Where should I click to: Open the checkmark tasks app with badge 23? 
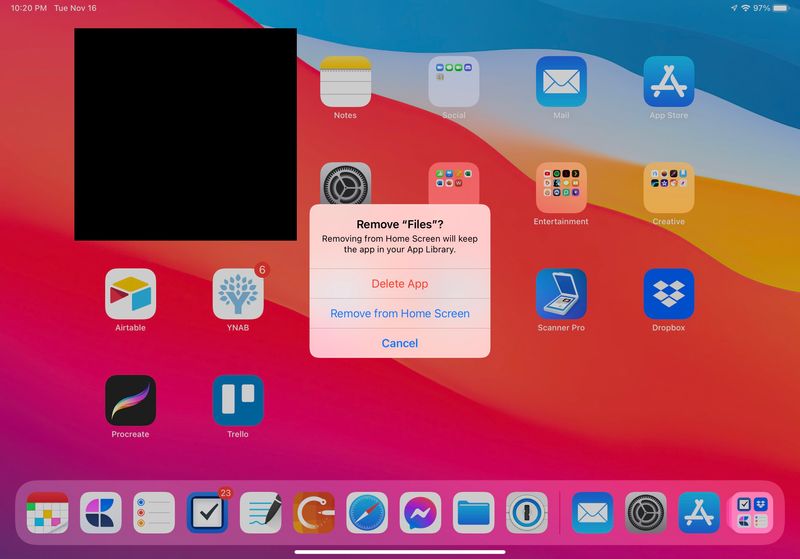[x=207, y=513]
